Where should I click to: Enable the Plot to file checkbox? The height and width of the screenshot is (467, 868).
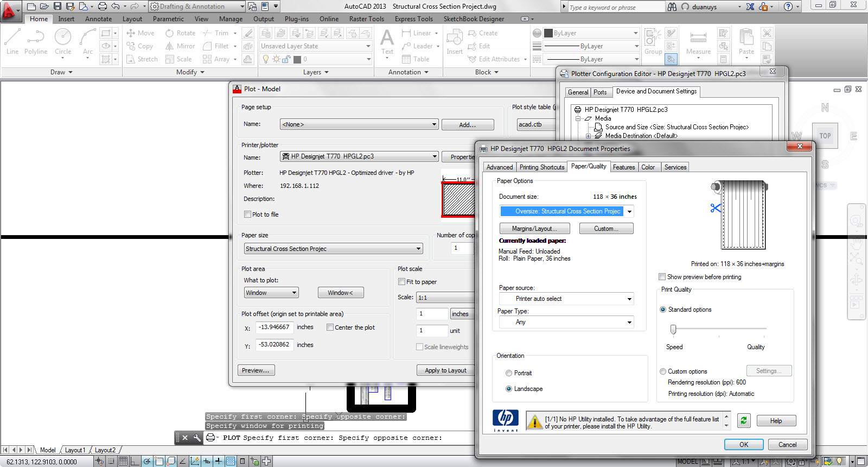[247, 214]
